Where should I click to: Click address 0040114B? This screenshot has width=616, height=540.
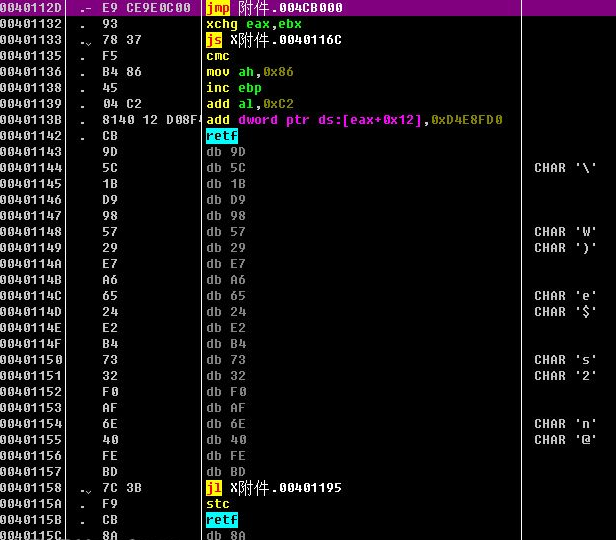[31, 280]
